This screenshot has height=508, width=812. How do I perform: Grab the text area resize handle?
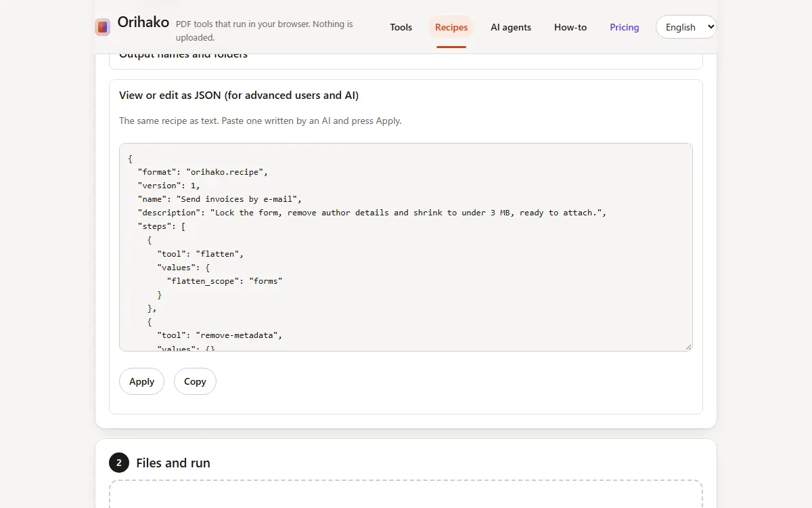pyautogui.click(x=688, y=347)
